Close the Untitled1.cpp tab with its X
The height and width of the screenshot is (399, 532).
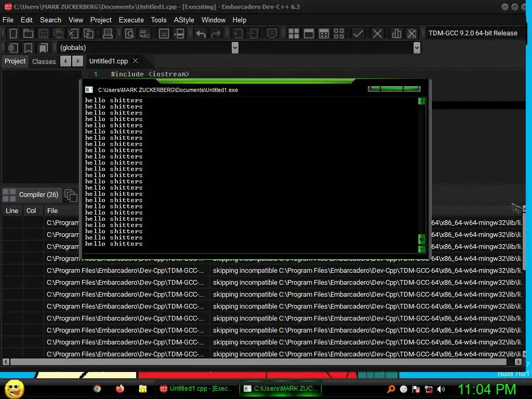(x=136, y=61)
